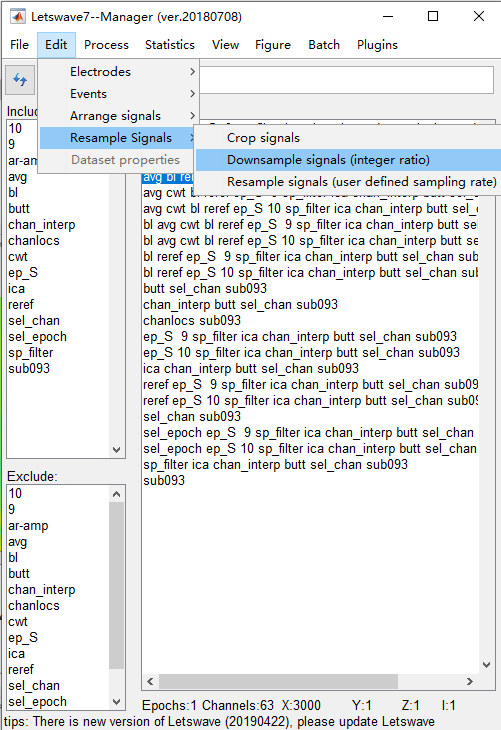Select dataset starting 'sel_epoch ep_S 10'

click(x=310, y=449)
